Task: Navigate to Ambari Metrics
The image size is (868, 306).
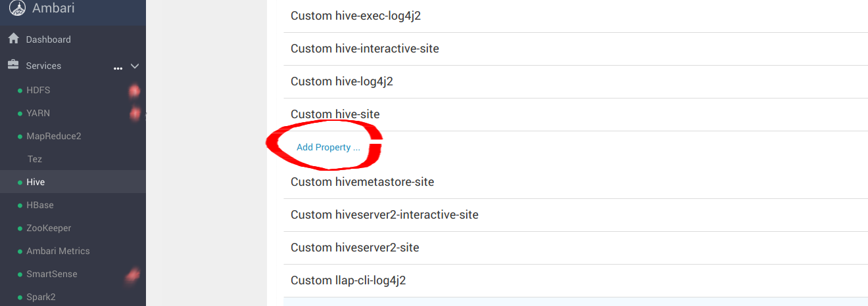Action: click(58, 251)
